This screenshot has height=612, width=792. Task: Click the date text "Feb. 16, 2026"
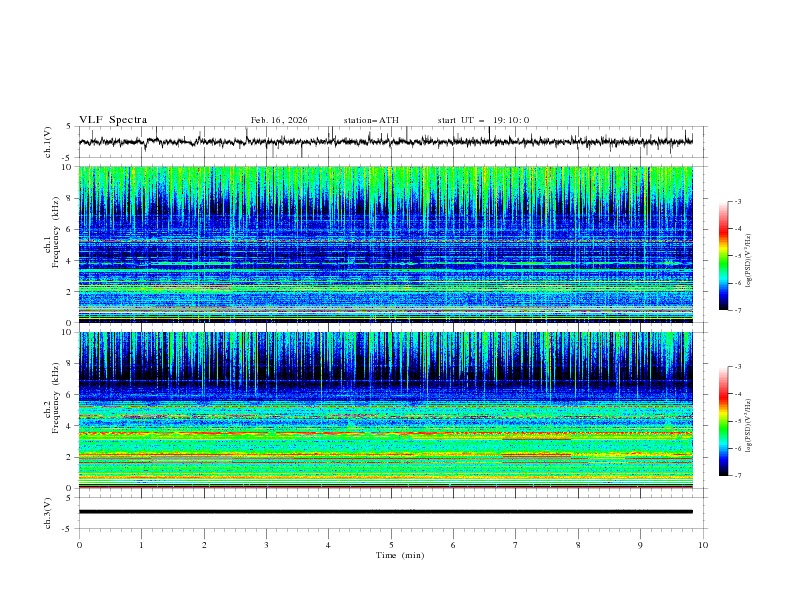coord(279,120)
